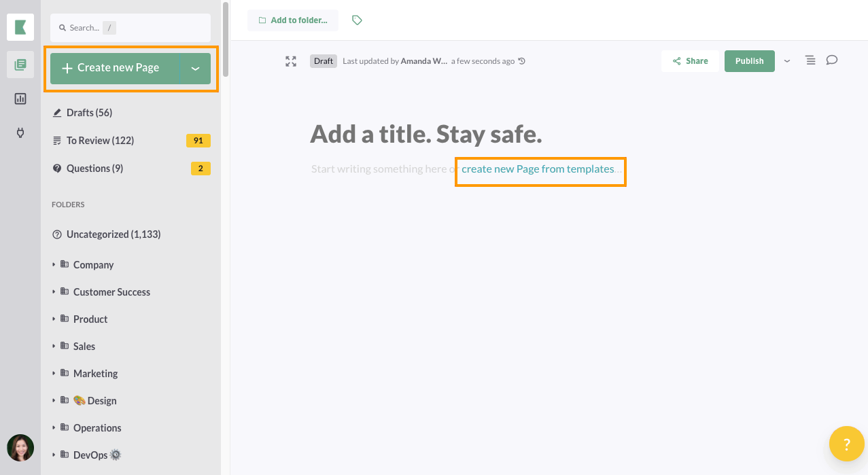Expand the Sales folder arrow
The width and height of the screenshot is (868, 475).
[x=54, y=346]
